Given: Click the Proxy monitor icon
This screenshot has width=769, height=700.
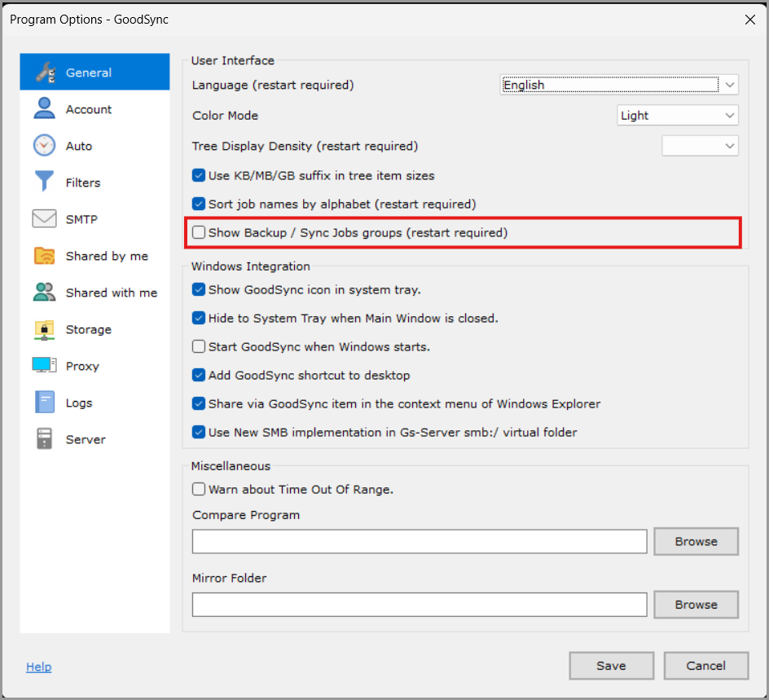Looking at the screenshot, I should [44, 365].
